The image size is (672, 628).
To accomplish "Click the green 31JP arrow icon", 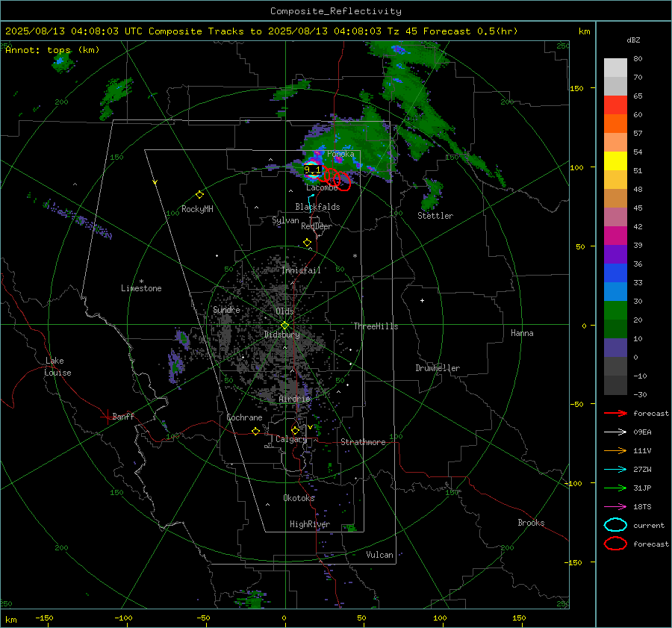I will tap(615, 488).
